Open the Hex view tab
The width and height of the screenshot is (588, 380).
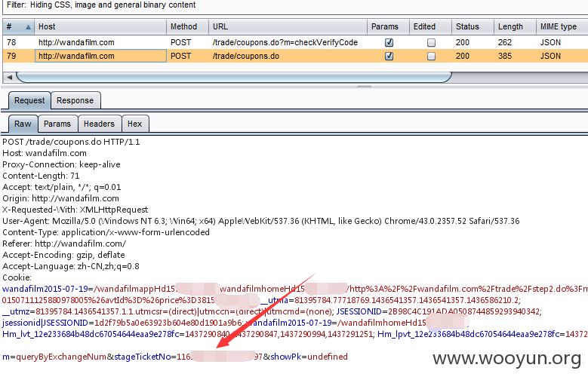pyautogui.click(x=134, y=124)
